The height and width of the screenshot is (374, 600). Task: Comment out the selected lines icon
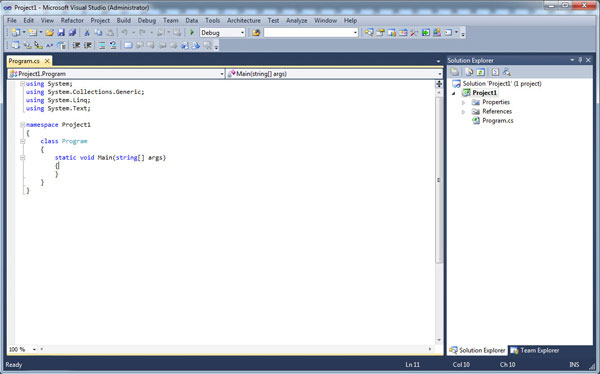[102, 45]
